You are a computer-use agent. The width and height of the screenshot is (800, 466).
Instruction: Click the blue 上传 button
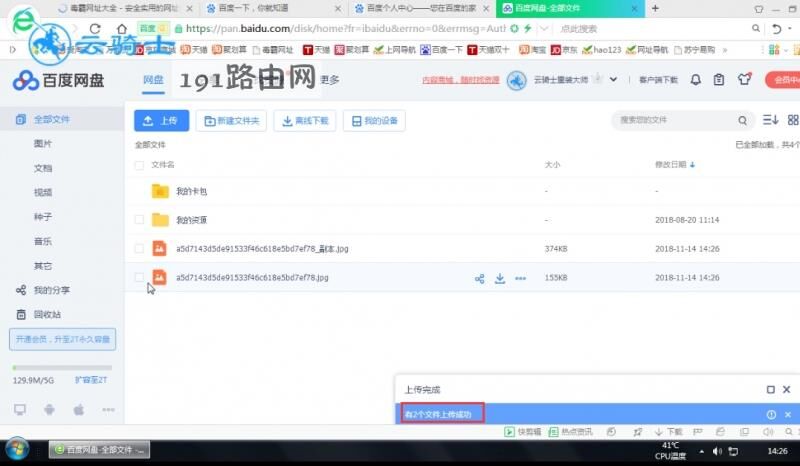(161, 120)
